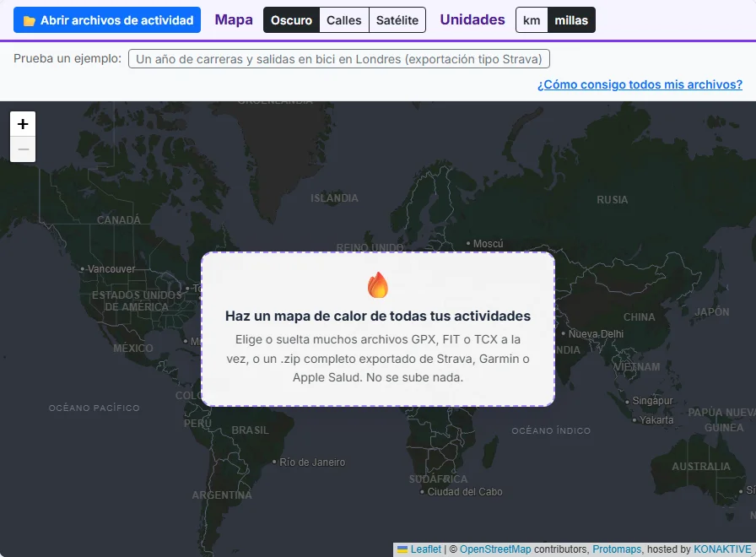Open the Leaflet attribution link
This screenshot has height=557, width=756.
point(426,549)
